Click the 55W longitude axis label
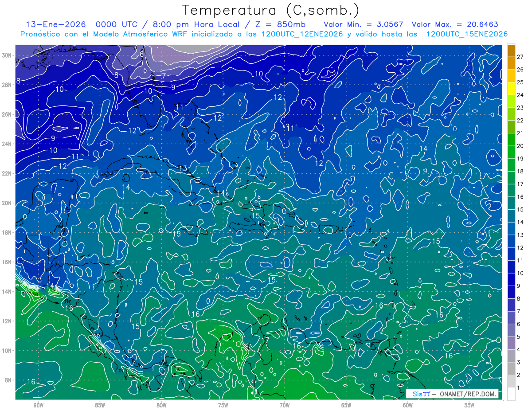Image resolution: width=532 pixels, height=411 pixels. click(x=469, y=405)
